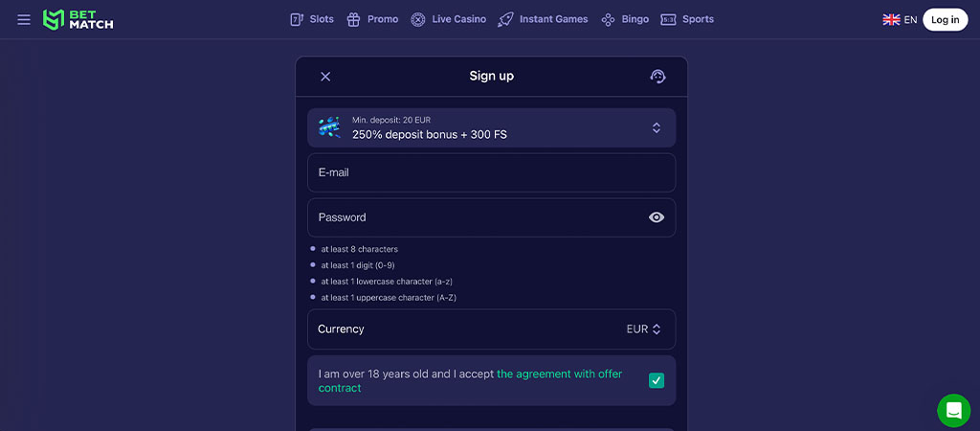Uncheck the over 18 agreement checkbox
This screenshot has height=431, width=980.
click(657, 380)
